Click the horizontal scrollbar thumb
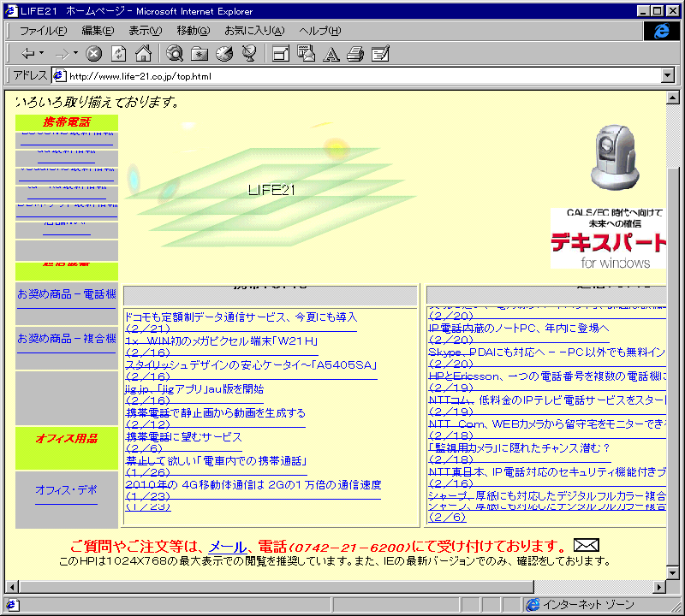The image size is (685, 616). point(277,587)
